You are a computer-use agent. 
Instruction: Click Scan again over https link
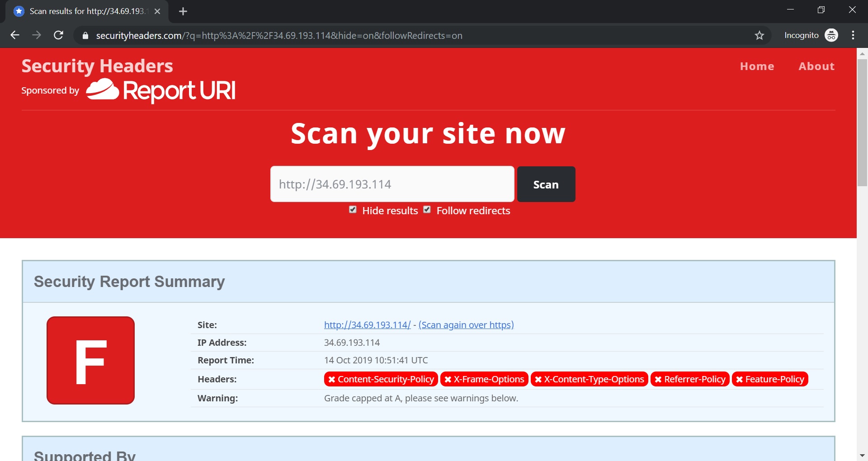466,325
